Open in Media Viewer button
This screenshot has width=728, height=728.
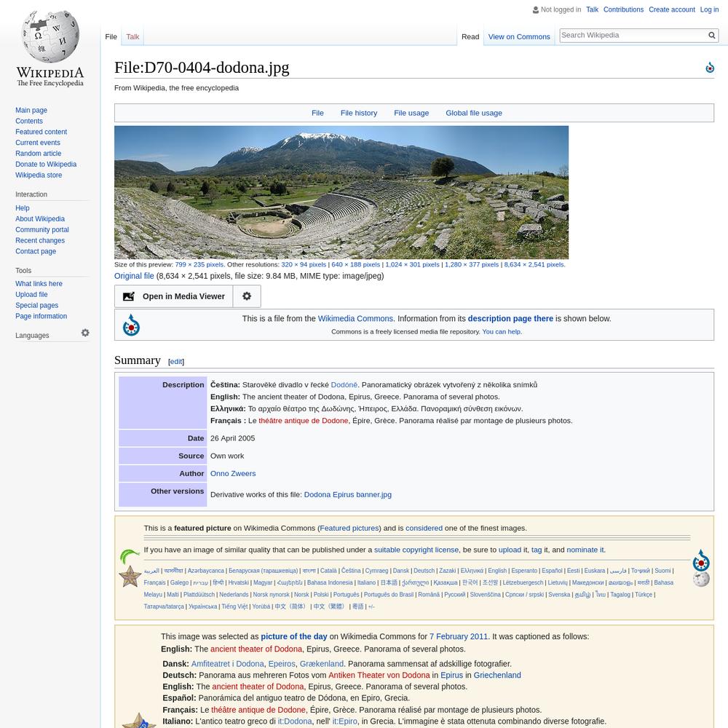click(x=174, y=296)
